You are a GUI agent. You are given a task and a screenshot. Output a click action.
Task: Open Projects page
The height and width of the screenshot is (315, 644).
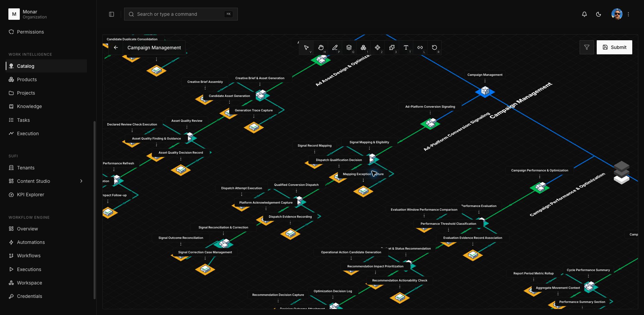coord(46,93)
